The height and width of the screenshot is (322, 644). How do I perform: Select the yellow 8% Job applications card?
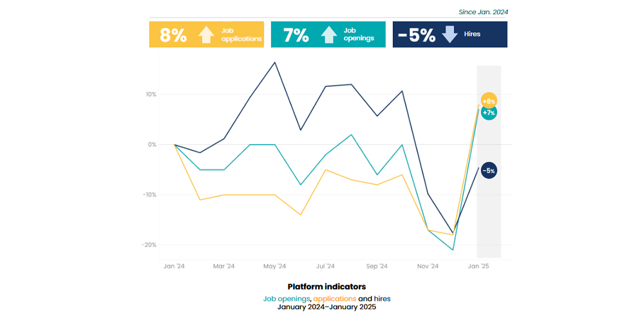pos(207,35)
